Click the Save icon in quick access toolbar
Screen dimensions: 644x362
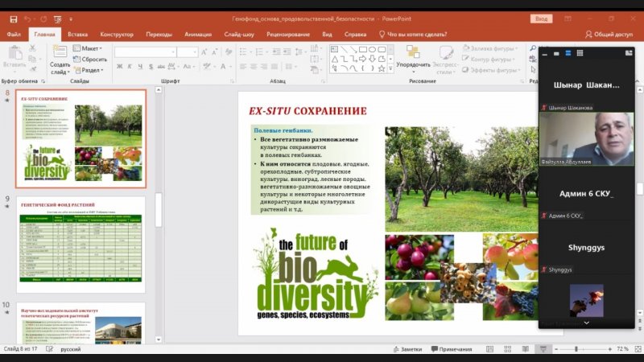click(x=14, y=19)
